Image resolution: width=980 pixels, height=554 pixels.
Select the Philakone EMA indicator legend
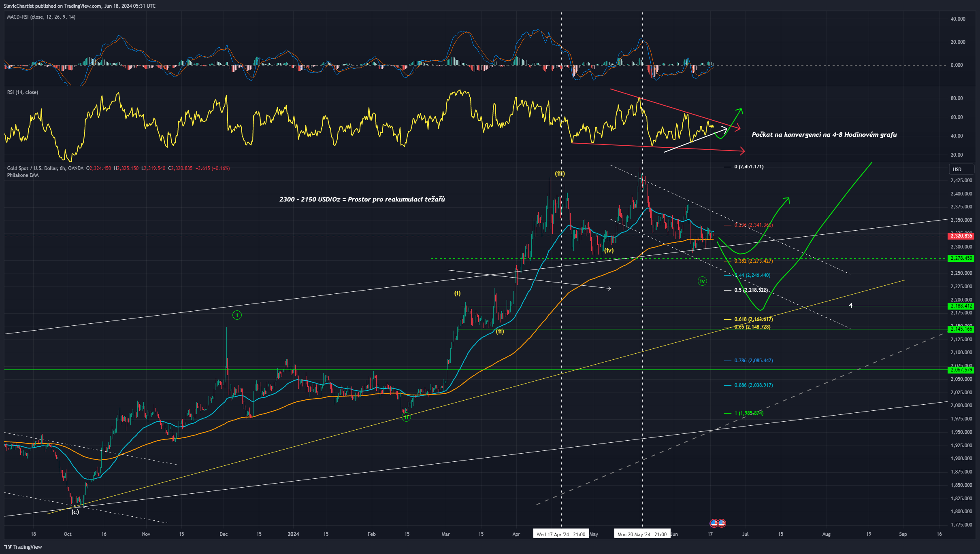click(x=23, y=175)
